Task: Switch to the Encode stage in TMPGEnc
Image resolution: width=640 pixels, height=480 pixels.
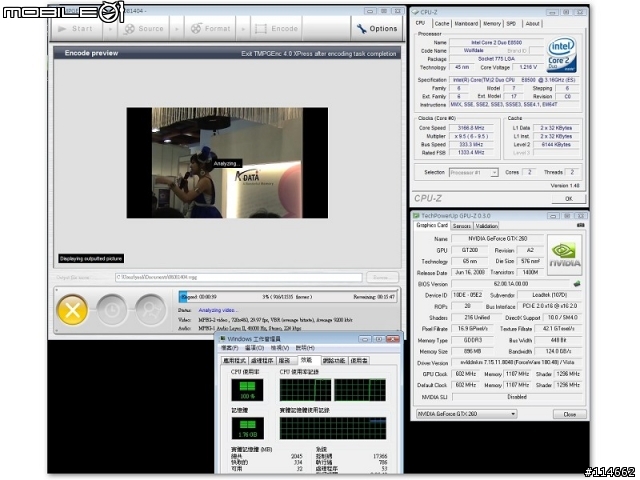Action: click(x=276, y=29)
